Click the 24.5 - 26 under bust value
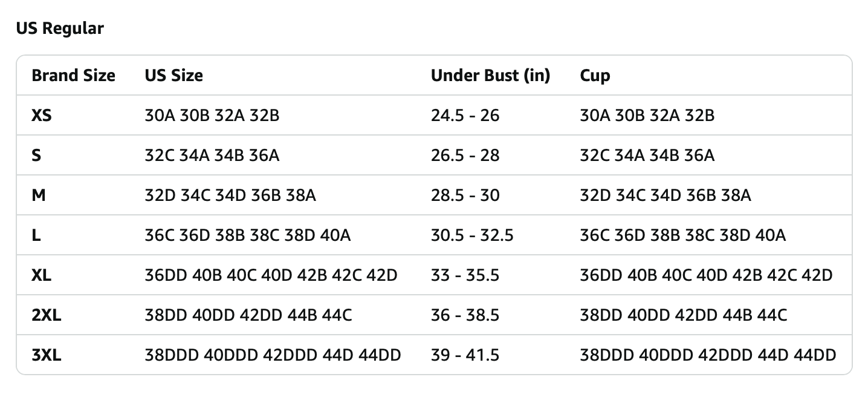 click(x=465, y=115)
